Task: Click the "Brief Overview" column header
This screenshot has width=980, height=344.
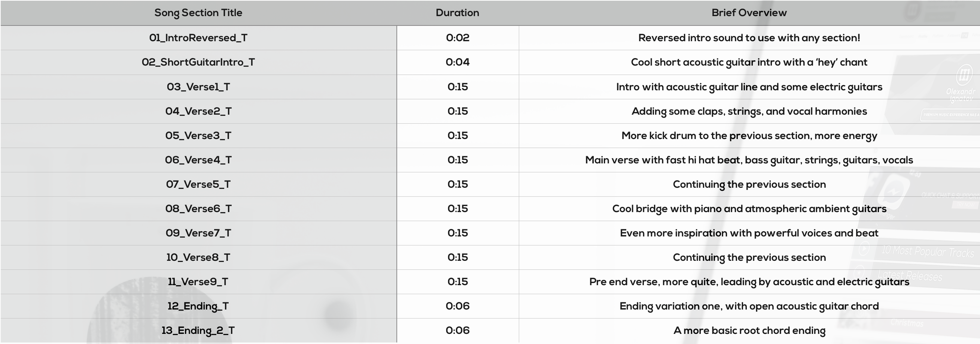Action: 749,13
